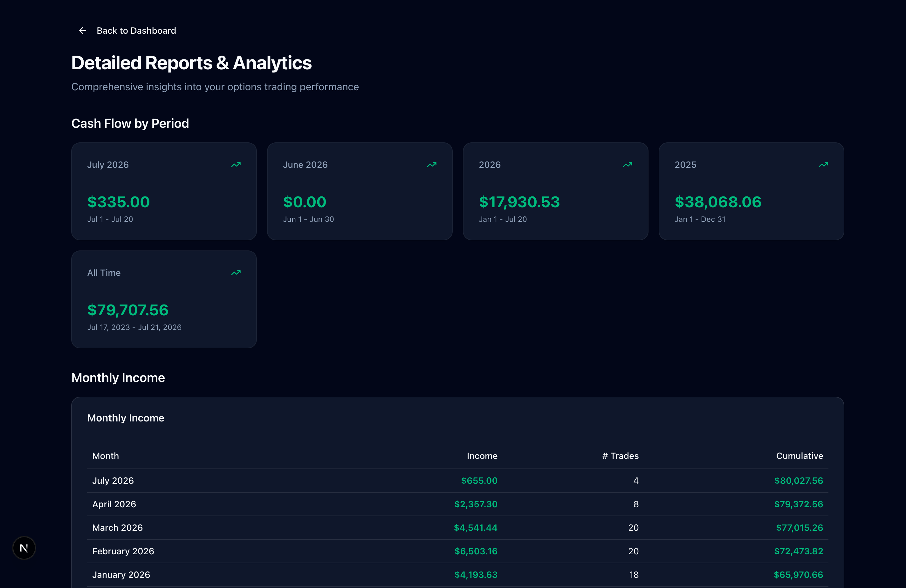906x588 pixels.
Task: Select the February 2026 table row
Action: click(x=457, y=551)
